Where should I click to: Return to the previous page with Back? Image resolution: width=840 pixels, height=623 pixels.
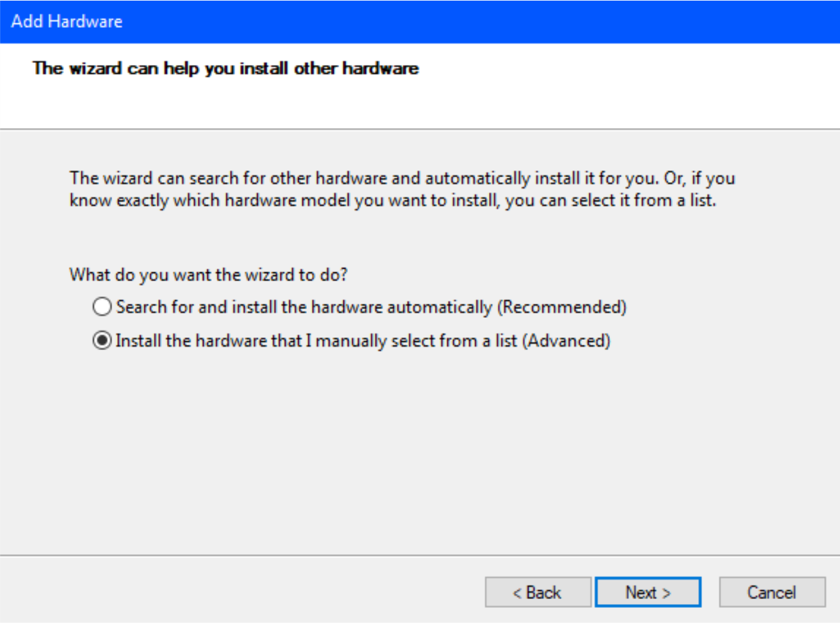click(x=538, y=592)
